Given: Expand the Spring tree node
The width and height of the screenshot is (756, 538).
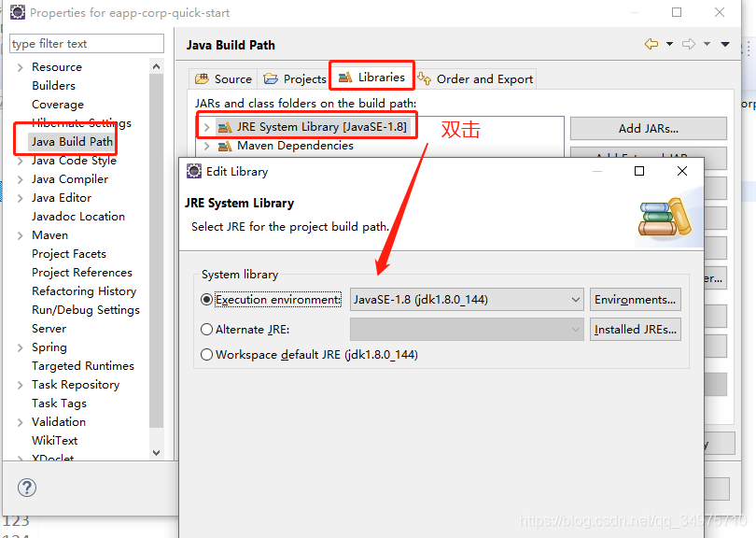Looking at the screenshot, I should pos(20,347).
